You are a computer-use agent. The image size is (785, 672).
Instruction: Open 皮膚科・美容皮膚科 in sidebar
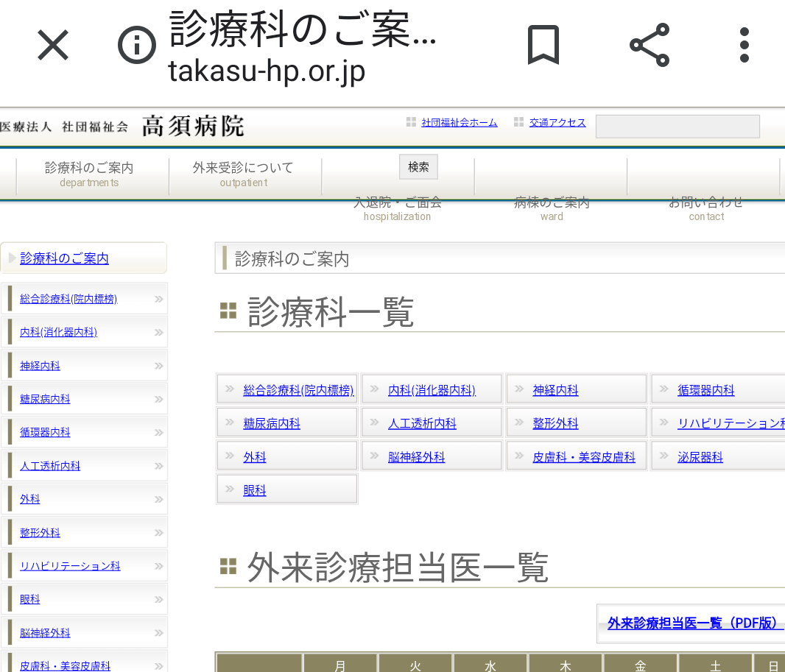tap(65, 666)
